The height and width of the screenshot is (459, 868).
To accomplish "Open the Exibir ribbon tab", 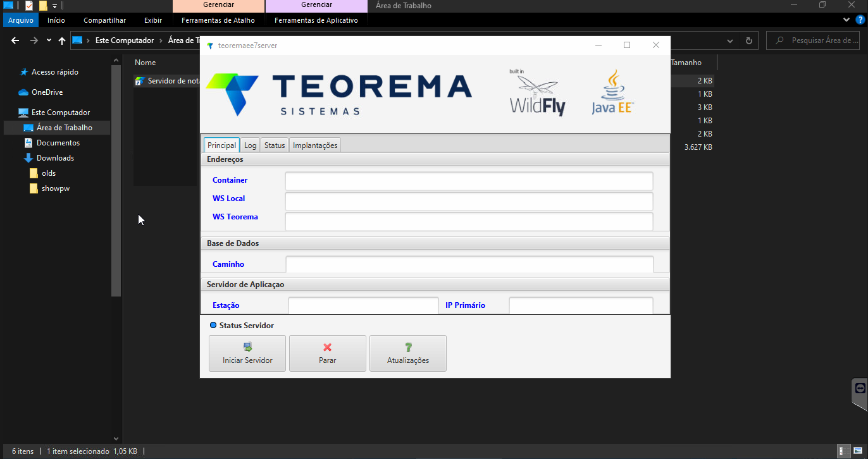I will [153, 20].
